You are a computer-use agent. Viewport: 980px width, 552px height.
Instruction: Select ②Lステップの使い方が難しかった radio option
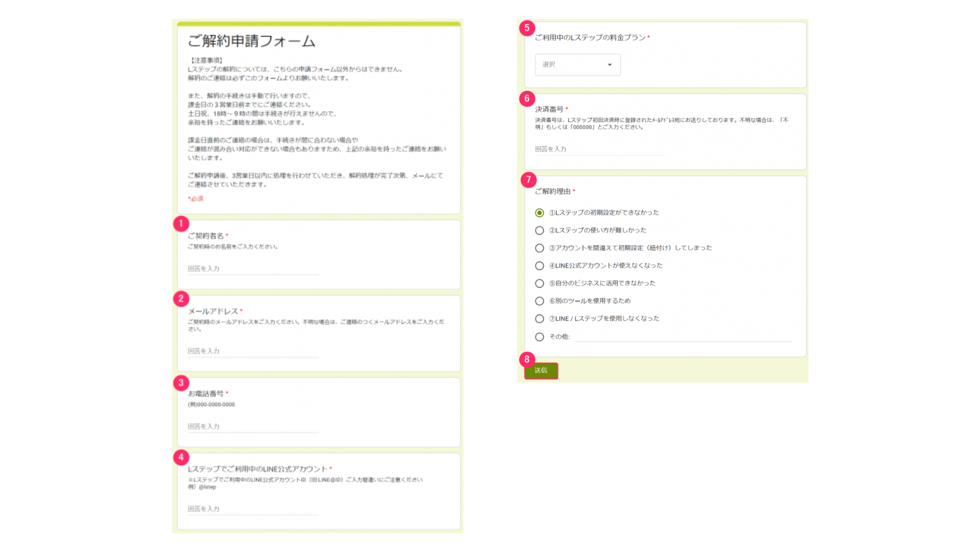point(540,230)
